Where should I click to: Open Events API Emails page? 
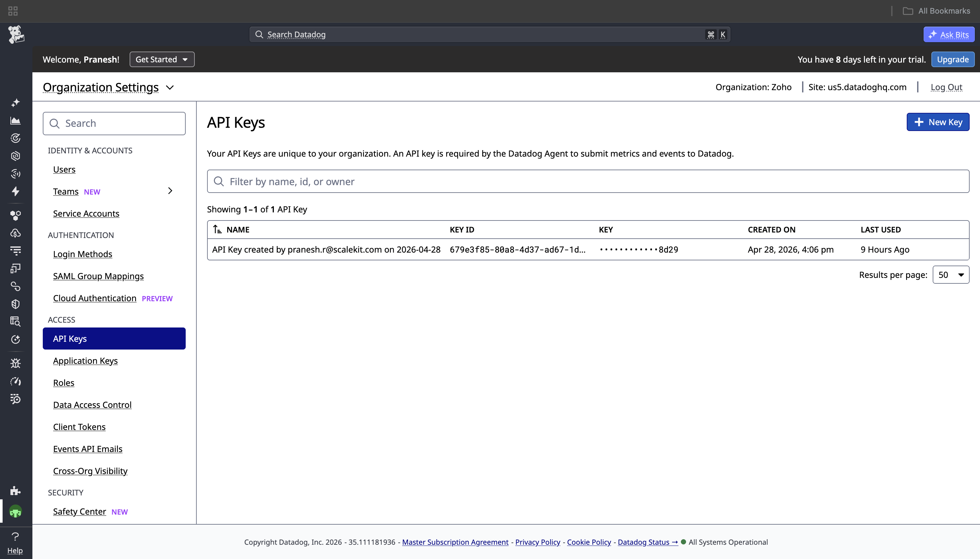tap(87, 448)
